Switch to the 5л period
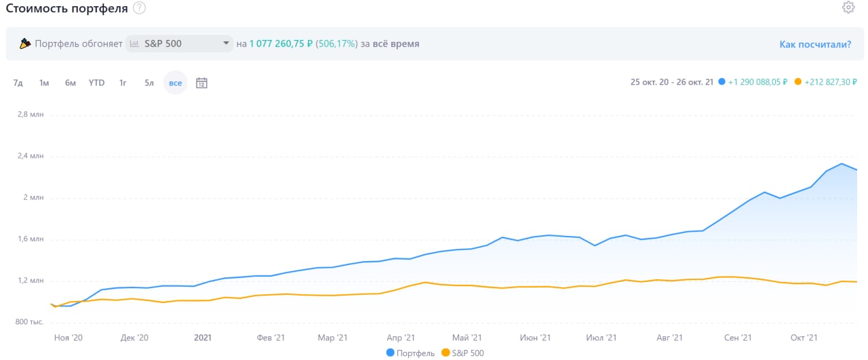Screen dimensions: 868x360 [x=149, y=83]
